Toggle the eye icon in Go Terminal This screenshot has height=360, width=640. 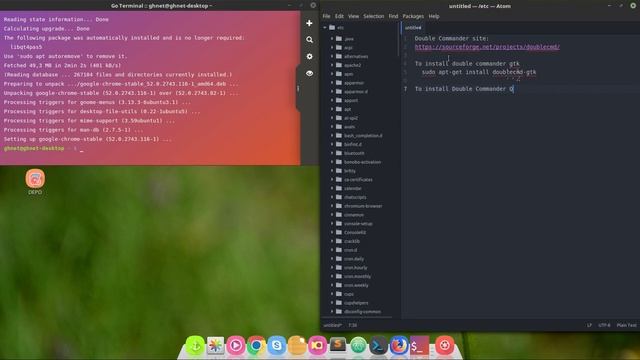[309, 73]
